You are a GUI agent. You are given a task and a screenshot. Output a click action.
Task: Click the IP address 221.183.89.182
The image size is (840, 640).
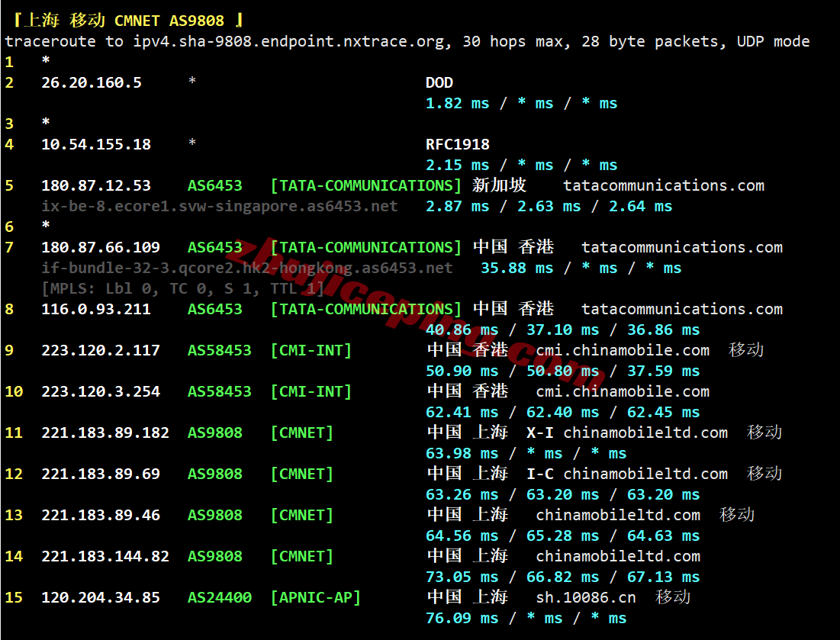tap(105, 433)
